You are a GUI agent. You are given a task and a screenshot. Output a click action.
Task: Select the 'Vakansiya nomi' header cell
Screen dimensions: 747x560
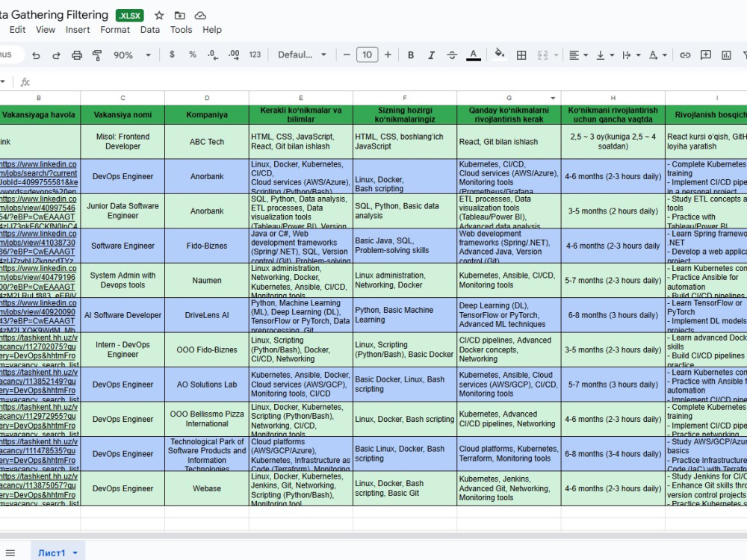(x=123, y=115)
